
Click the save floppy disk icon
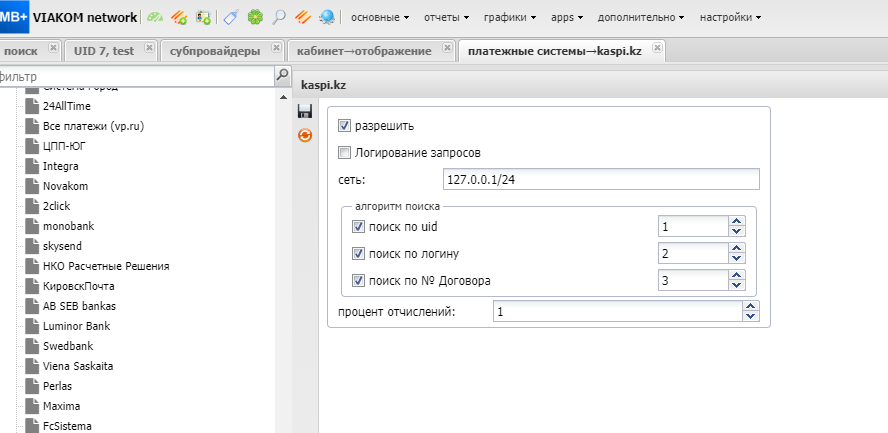305,112
